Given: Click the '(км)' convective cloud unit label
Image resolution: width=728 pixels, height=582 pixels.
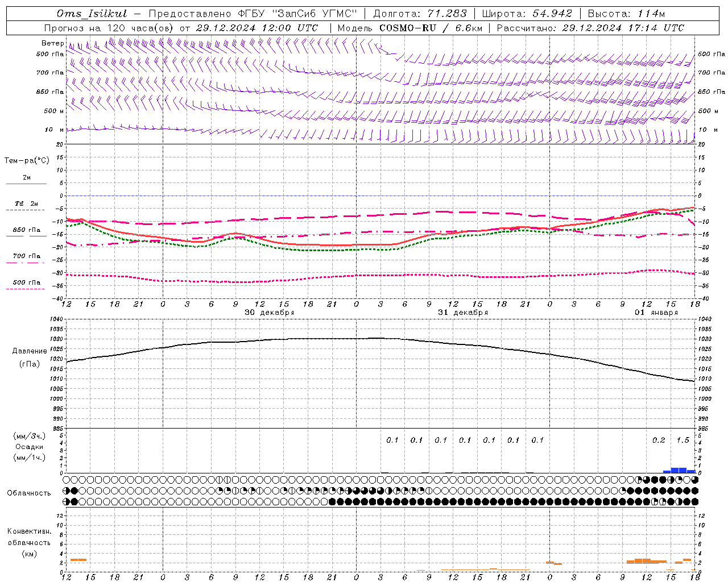Looking at the screenshot, I should pos(29,554).
